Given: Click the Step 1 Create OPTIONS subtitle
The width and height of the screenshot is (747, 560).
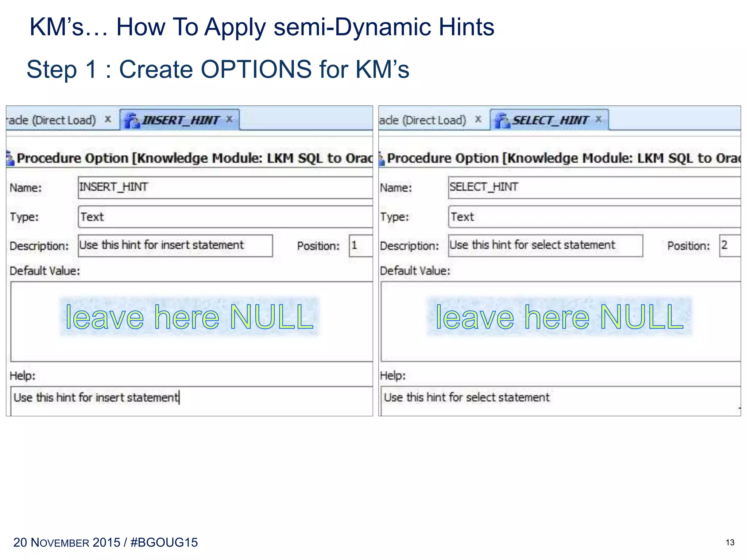Looking at the screenshot, I should [218, 69].
